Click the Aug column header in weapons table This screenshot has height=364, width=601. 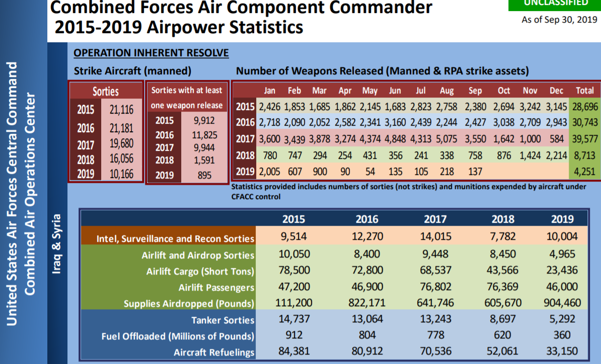(x=446, y=90)
